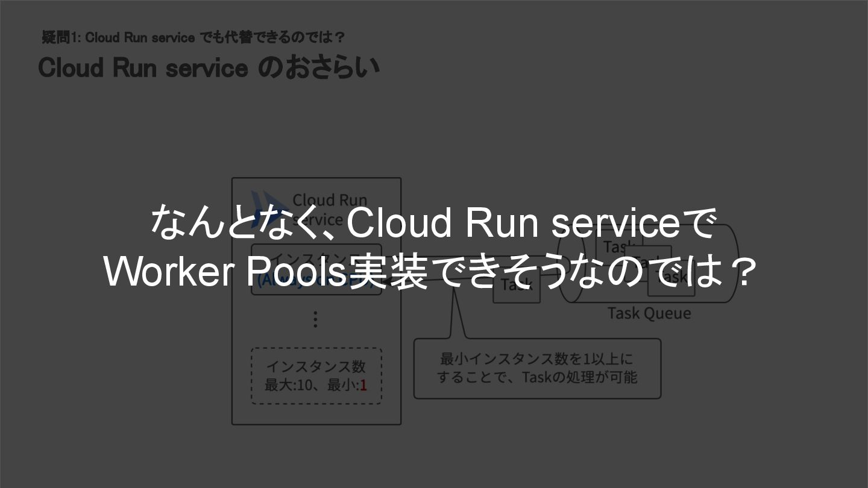
Task: Click the callout '最小インスタンス数を1以上にすることで、Taskの処理が可能'
Action: (x=537, y=368)
